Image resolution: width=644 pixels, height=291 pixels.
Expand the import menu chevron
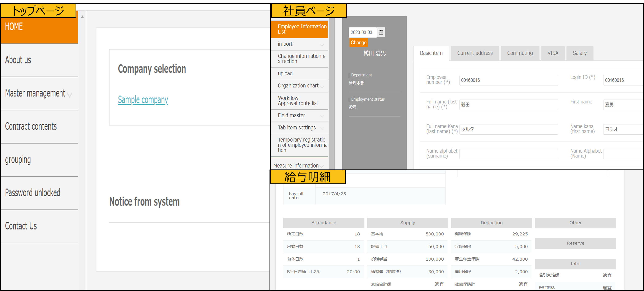[322, 45]
